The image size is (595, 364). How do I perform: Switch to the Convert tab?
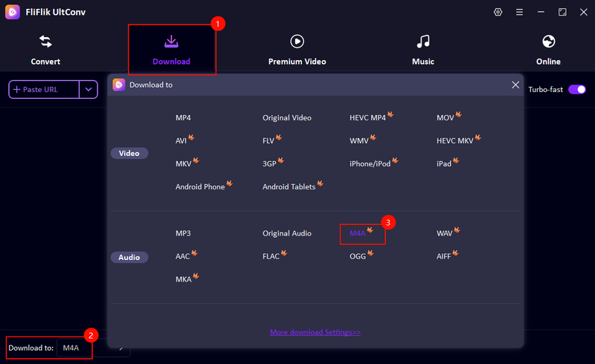coord(45,49)
